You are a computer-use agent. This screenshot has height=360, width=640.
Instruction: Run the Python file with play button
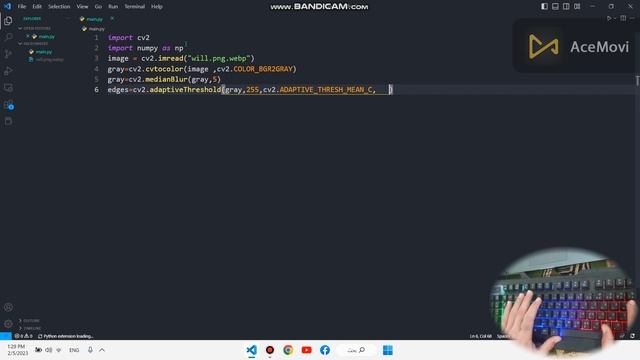[609, 18]
